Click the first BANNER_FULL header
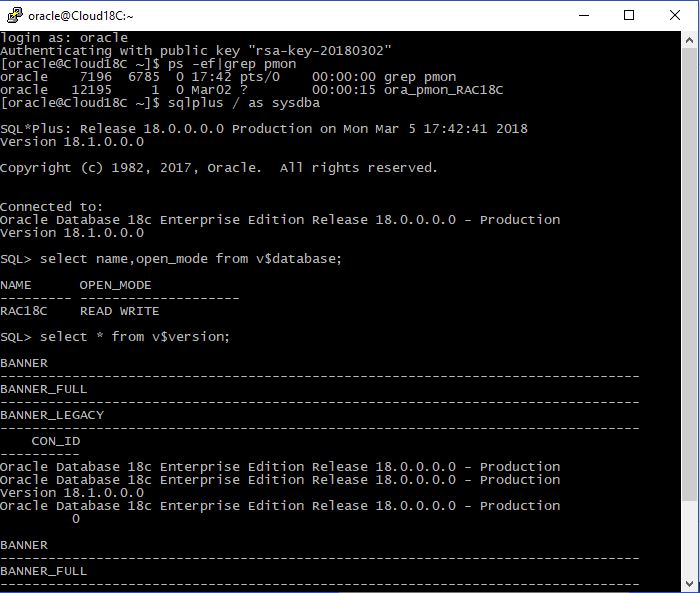This screenshot has height=593, width=700. tap(44, 389)
